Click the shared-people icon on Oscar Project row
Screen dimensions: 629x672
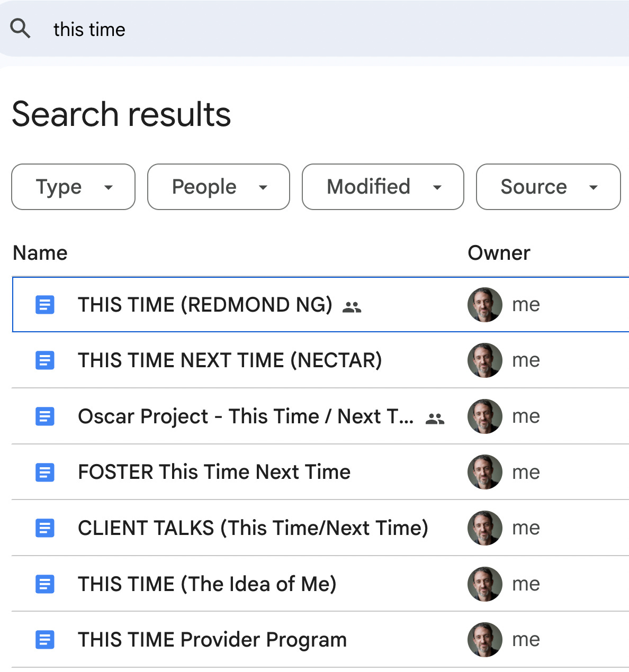pyautogui.click(x=435, y=419)
